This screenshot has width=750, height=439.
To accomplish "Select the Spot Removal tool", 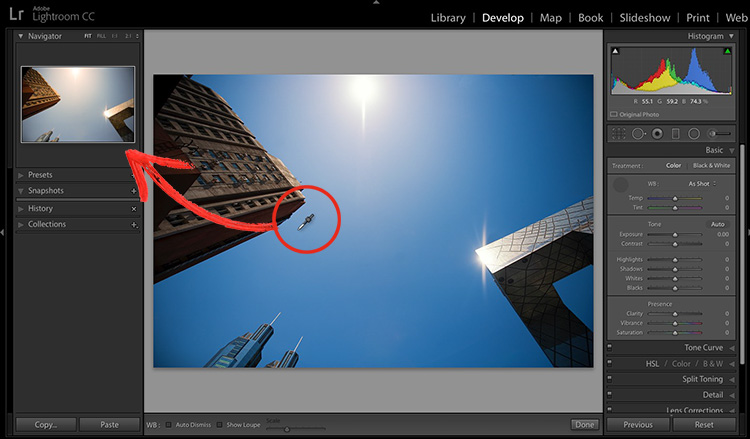I will [x=638, y=134].
